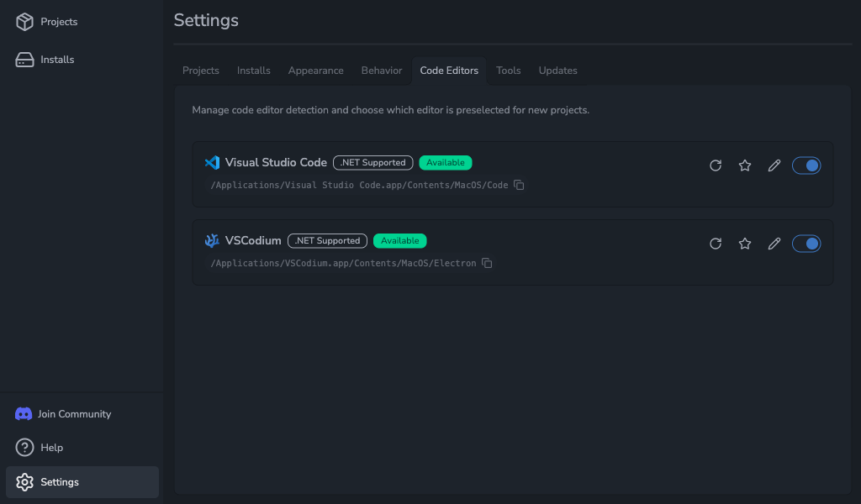Click the Visual Studio Code logo icon
Viewport: 861px width, 504px height.
(212, 162)
